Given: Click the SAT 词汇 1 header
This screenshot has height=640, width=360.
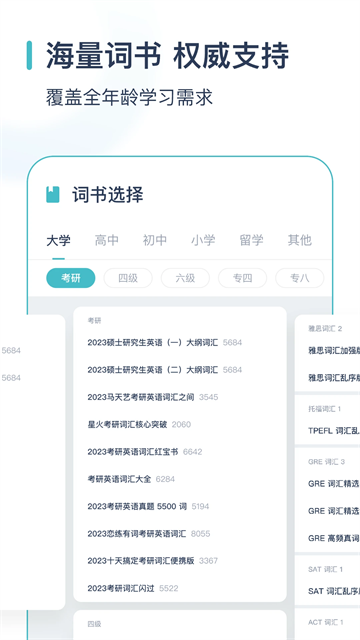Looking at the screenshot, I should click(x=325, y=569).
